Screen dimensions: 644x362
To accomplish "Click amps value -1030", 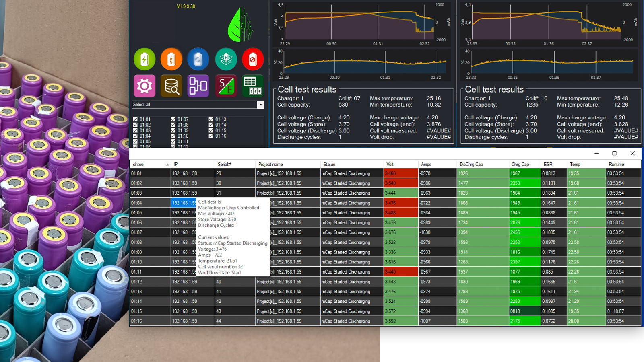I will (438, 232).
